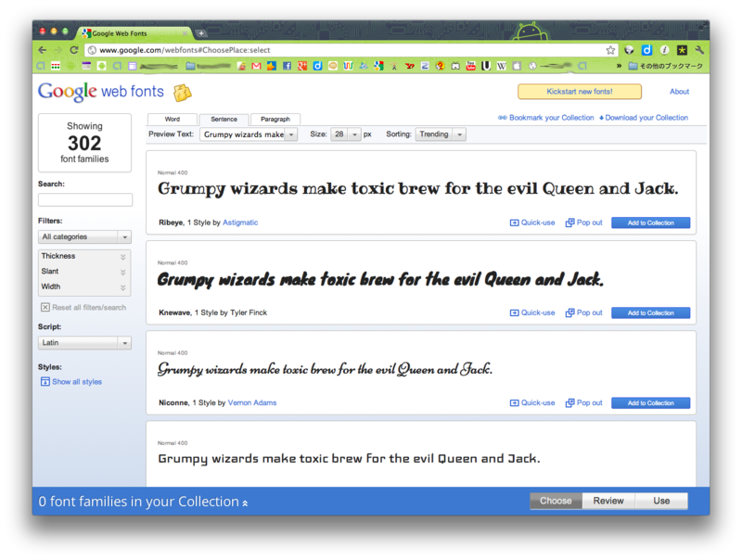Open the Size dropdown showing 28
742x560 pixels.
pos(346,134)
